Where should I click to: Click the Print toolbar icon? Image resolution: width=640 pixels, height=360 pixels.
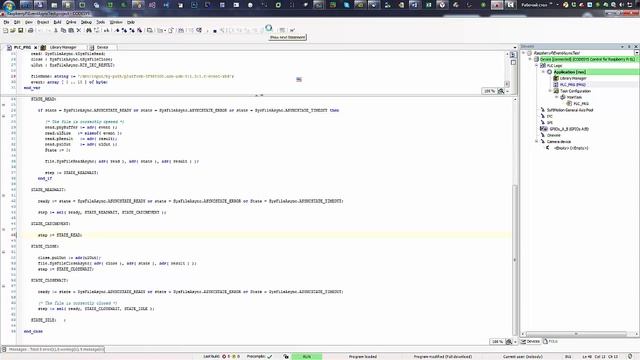[30, 30]
